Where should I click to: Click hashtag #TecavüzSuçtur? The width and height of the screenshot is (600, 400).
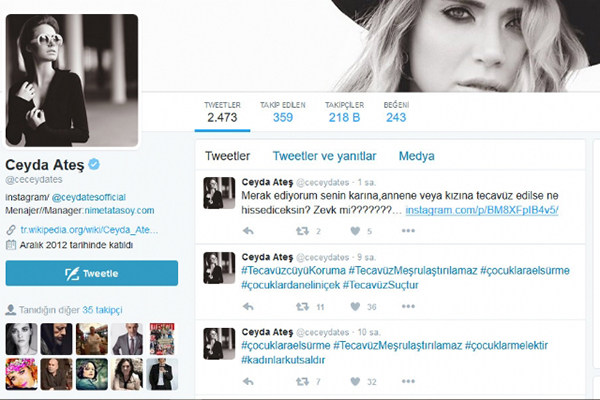[x=380, y=285]
